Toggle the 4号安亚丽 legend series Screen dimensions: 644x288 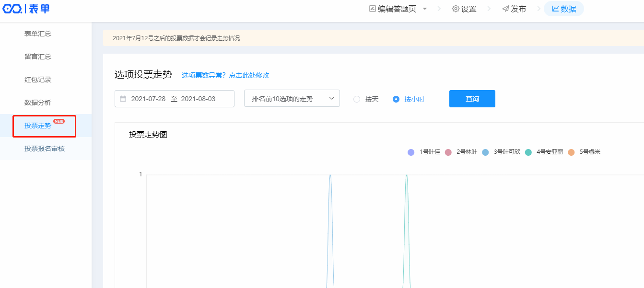(544, 152)
